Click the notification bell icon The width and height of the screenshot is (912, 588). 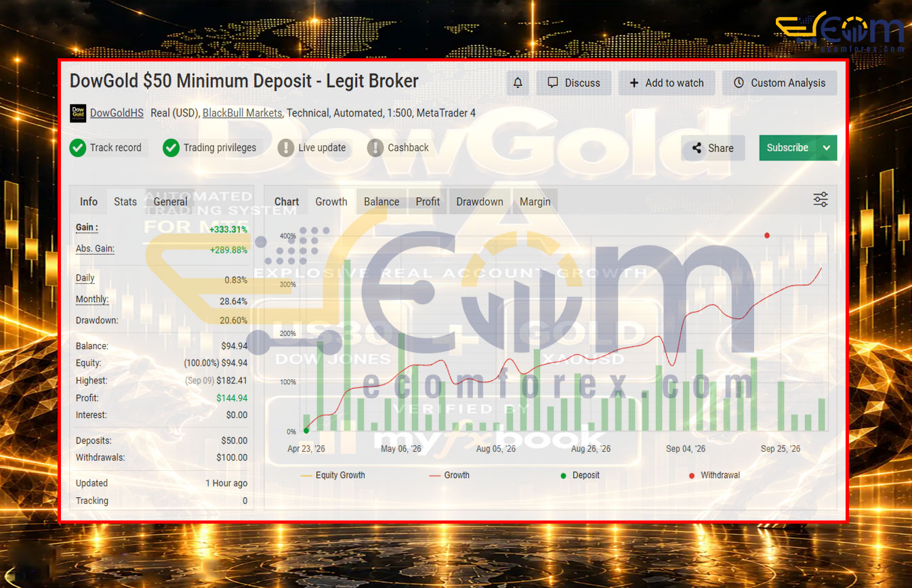(x=518, y=83)
